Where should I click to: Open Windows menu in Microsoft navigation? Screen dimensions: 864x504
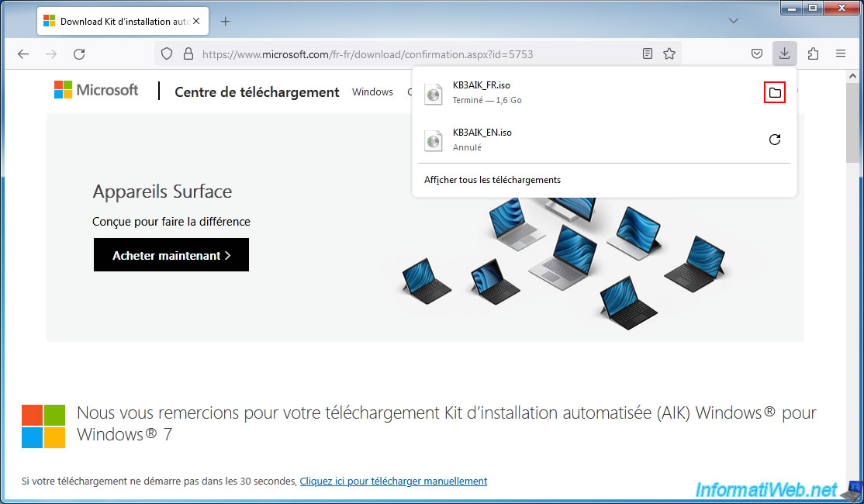pos(372,91)
